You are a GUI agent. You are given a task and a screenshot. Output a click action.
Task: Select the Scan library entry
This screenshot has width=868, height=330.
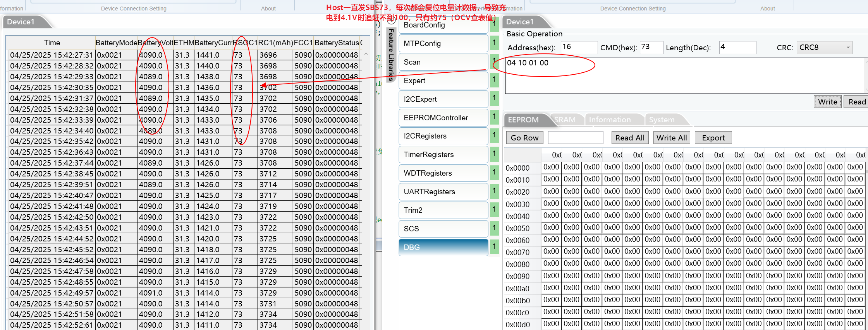coord(443,62)
